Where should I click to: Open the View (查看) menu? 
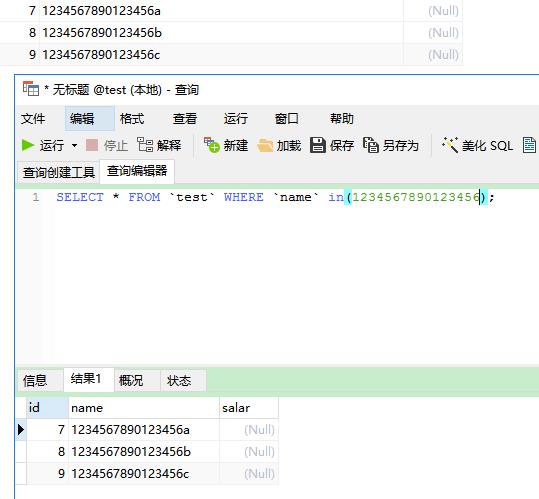coord(185,119)
